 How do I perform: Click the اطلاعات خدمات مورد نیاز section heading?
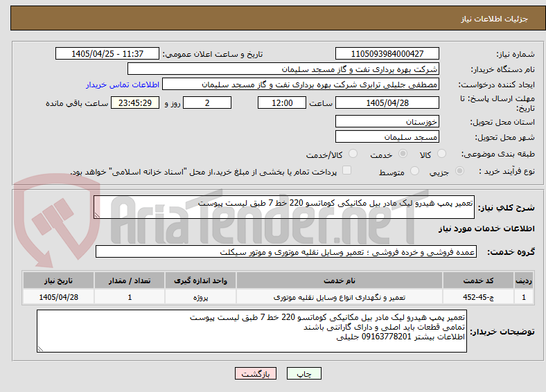point(486,229)
